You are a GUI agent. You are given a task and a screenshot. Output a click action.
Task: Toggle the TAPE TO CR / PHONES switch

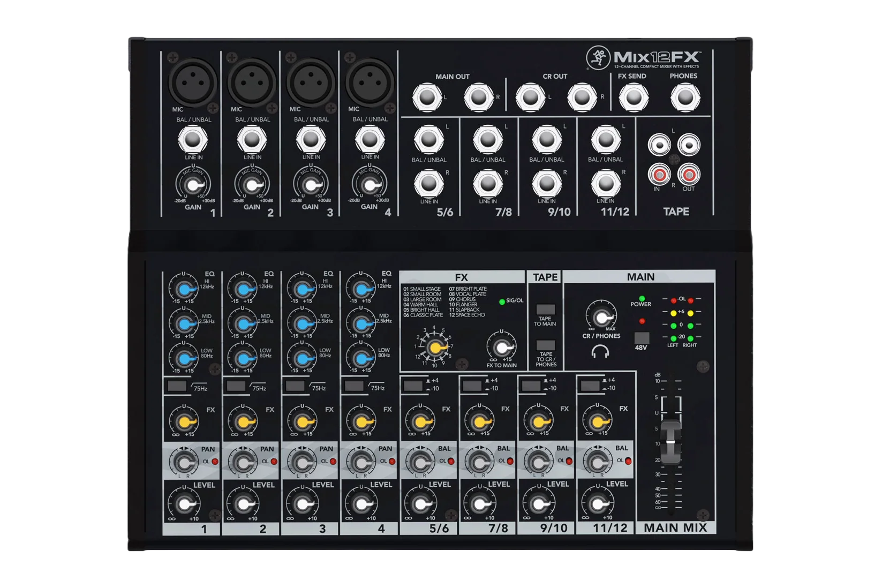545,345
